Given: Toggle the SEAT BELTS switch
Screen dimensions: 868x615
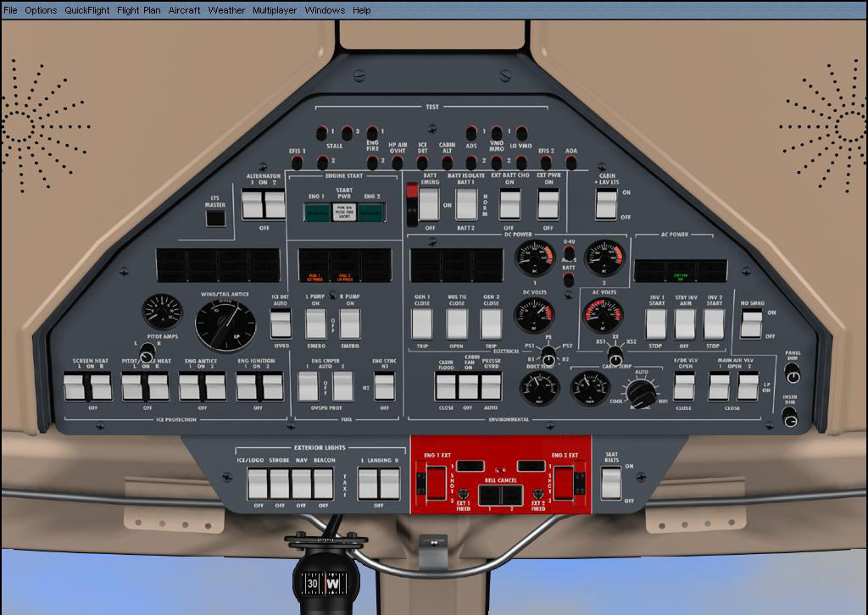Looking at the screenshot, I should 610,482.
